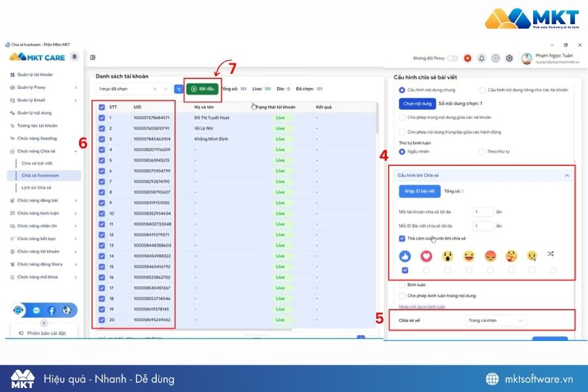Image resolution: width=588 pixels, height=392 pixels.
Task: Click the shuffle random reactions icon
Action: (x=550, y=254)
